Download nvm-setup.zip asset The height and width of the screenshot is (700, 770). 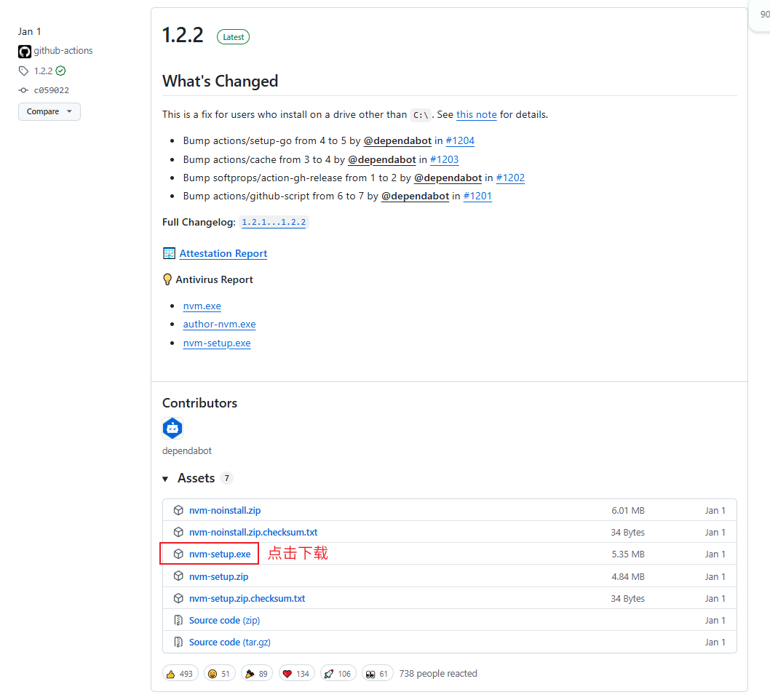218,576
